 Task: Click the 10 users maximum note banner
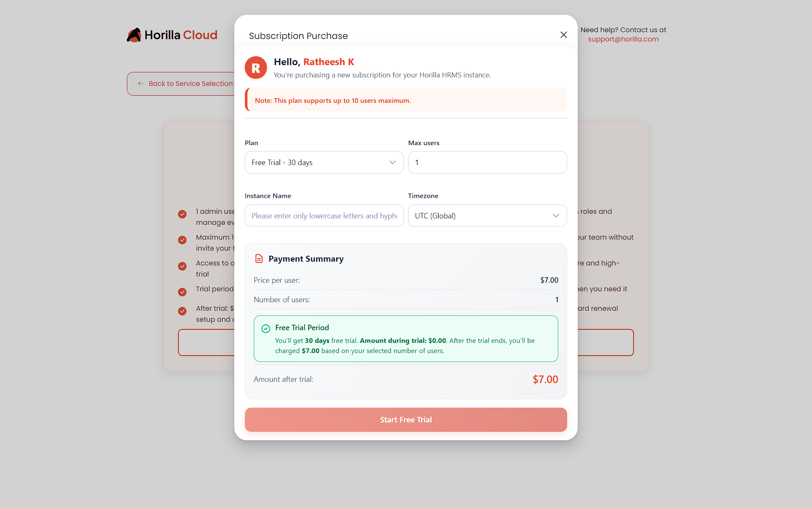pos(406,100)
